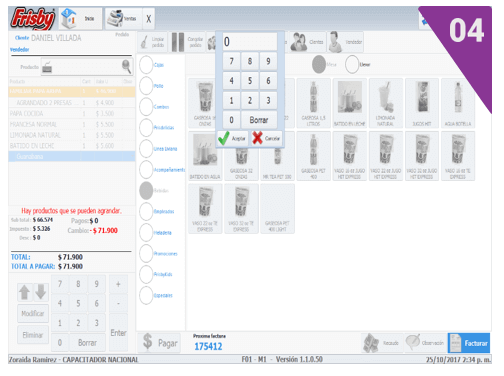Screen dimensions: 504x376
Task: Select the Mesa radio option
Action: [x=319, y=64]
